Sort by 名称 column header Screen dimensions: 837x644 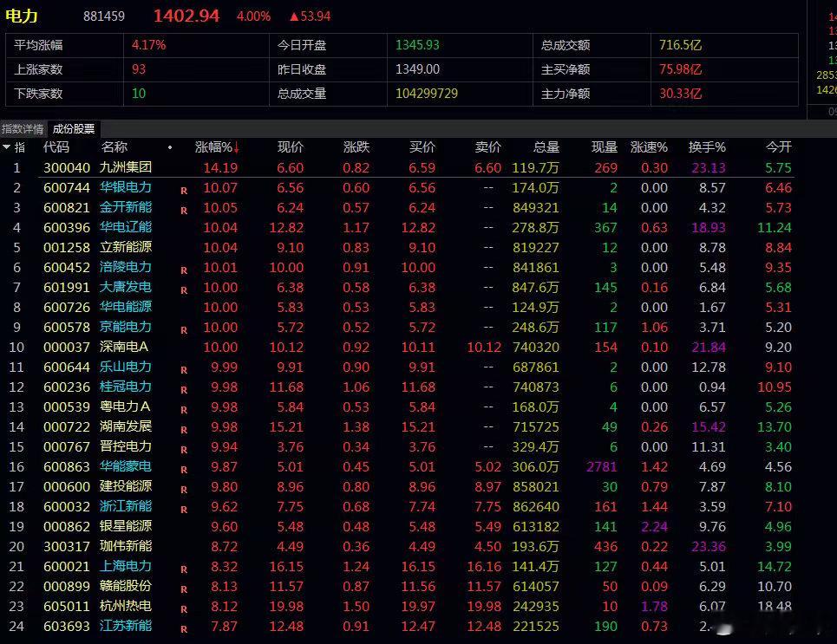[x=114, y=147]
